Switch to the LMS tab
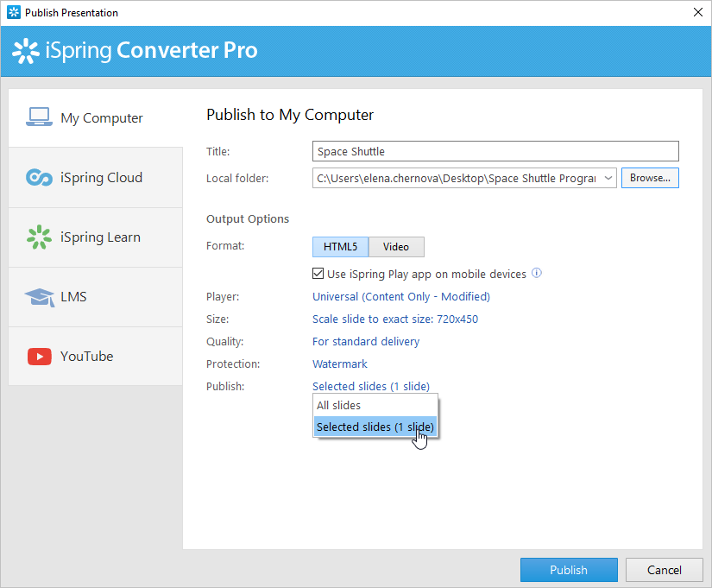The width and height of the screenshot is (712, 588). point(95,297)
